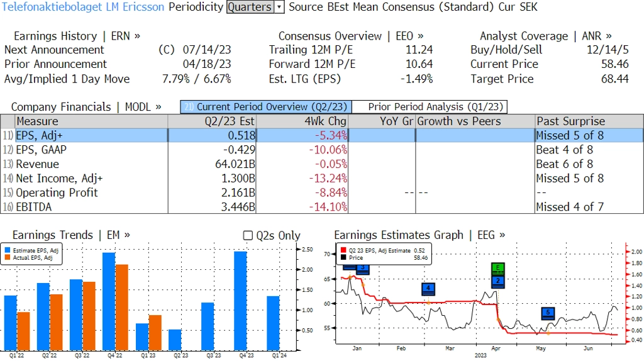Click the Q4'22 estimate EPS blue bar
The width and height of the screenshot is (644, 361).
(x=109, y=302)
